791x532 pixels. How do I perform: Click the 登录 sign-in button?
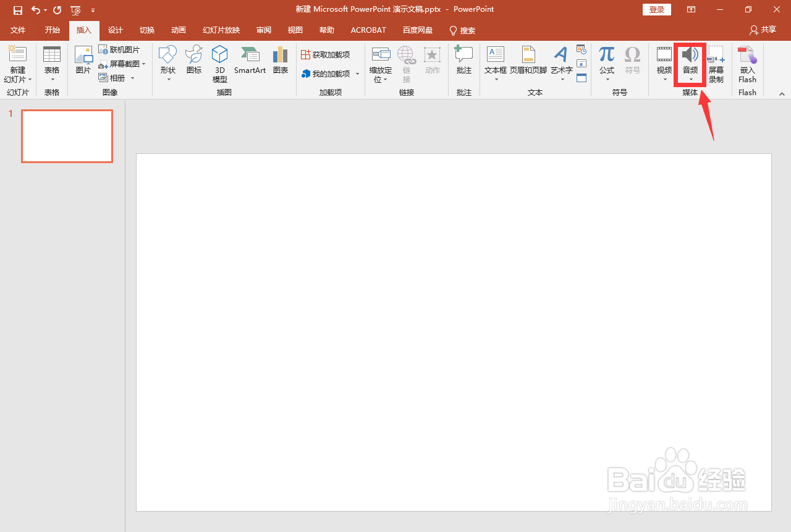[657, 9]
